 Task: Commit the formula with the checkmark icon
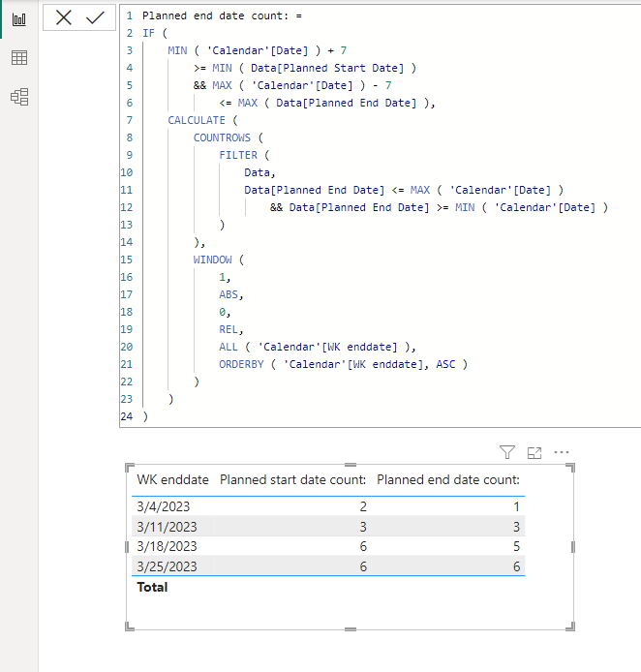[x=95, y=18]
